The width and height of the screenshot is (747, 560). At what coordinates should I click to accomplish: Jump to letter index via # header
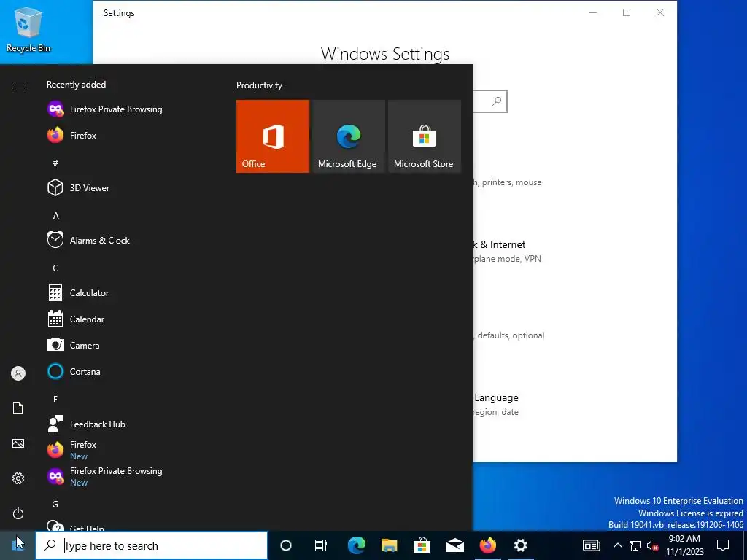coord(55,163)
